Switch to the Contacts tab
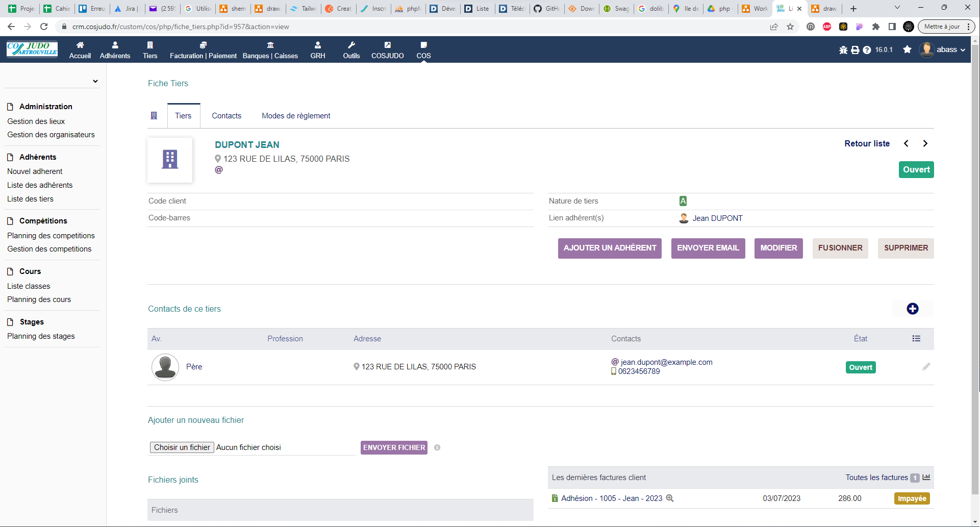 pyautogui.click(x=227, y=116)
